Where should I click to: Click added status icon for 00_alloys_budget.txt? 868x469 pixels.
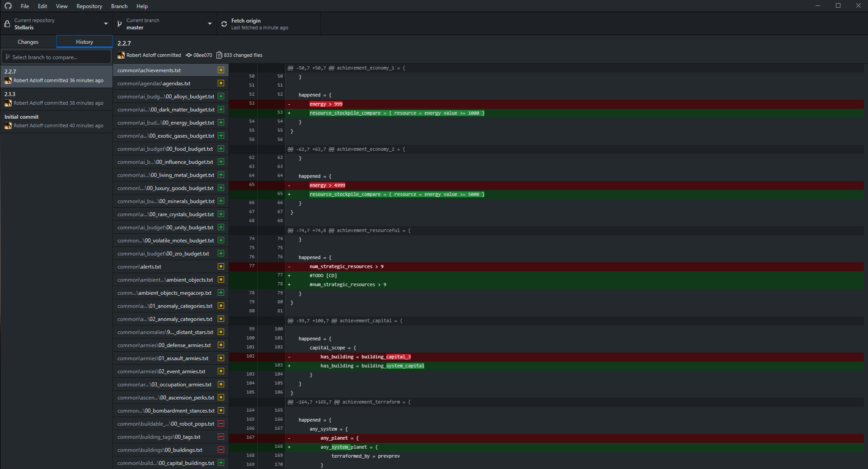point(221,96)
